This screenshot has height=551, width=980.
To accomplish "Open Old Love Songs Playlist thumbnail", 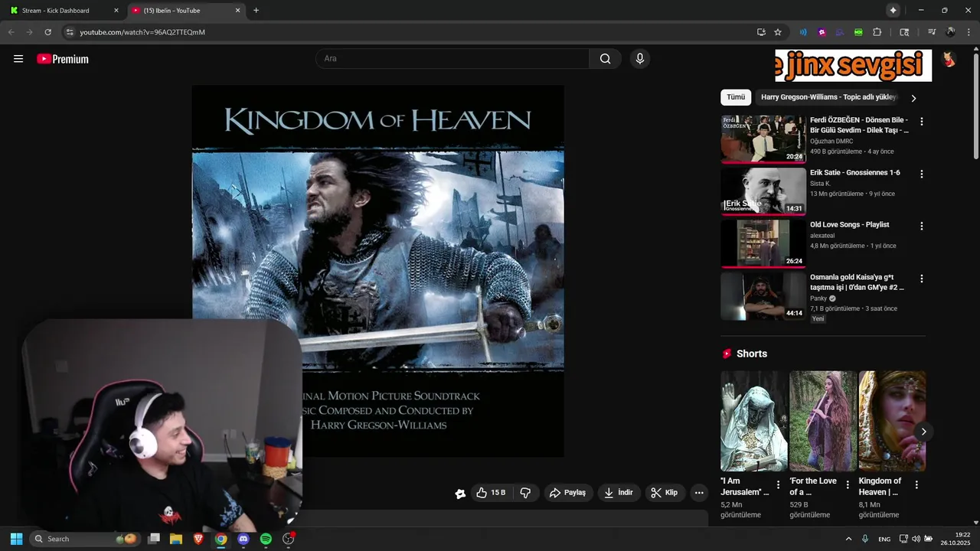I will pyautogui.click(x=763, y=243).
